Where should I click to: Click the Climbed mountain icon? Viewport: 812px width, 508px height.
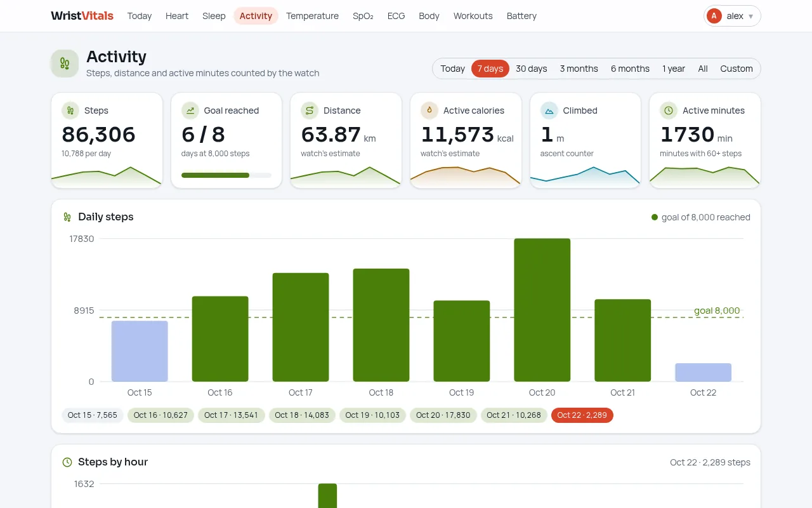tap(549, 110)
